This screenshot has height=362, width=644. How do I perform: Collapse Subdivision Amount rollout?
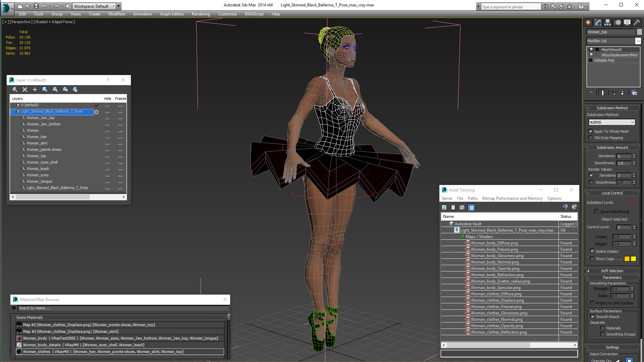point(612,147)
